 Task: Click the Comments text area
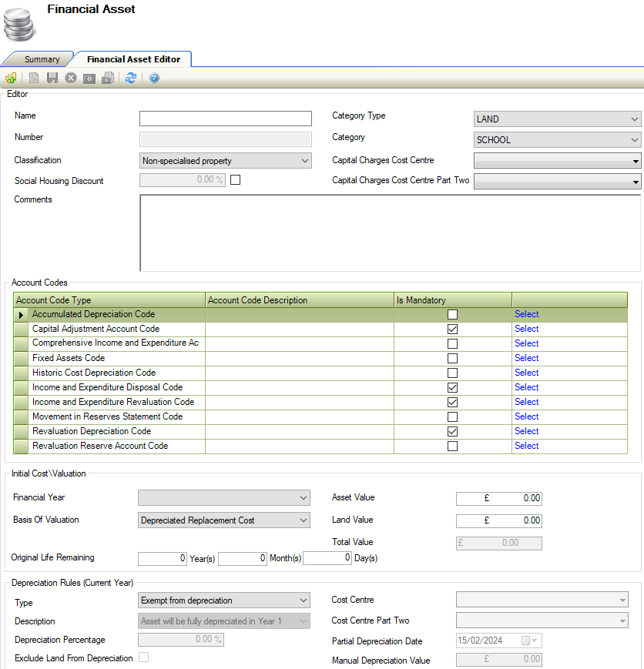(x=389, y=232)
